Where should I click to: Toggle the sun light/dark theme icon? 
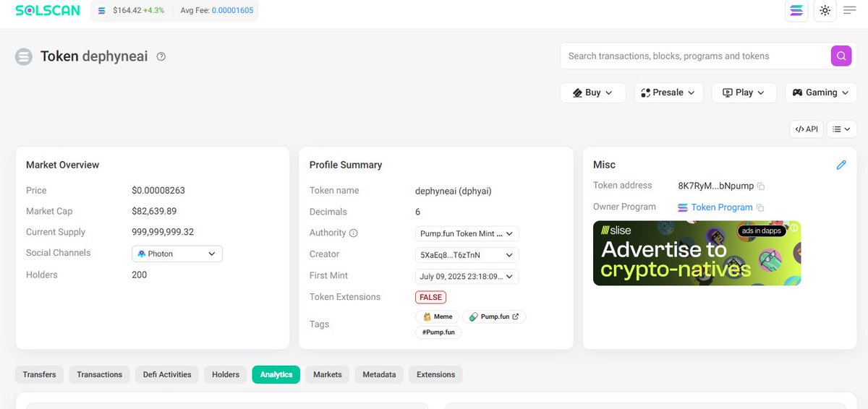tap(825, 11)
